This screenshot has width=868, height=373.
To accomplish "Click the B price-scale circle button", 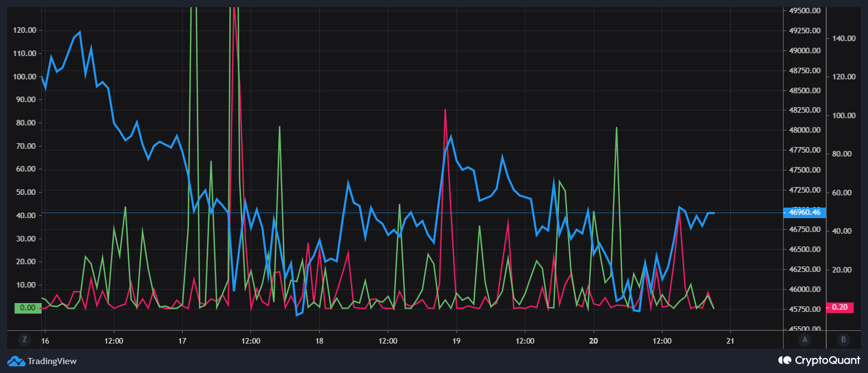I will click(844, 340).
